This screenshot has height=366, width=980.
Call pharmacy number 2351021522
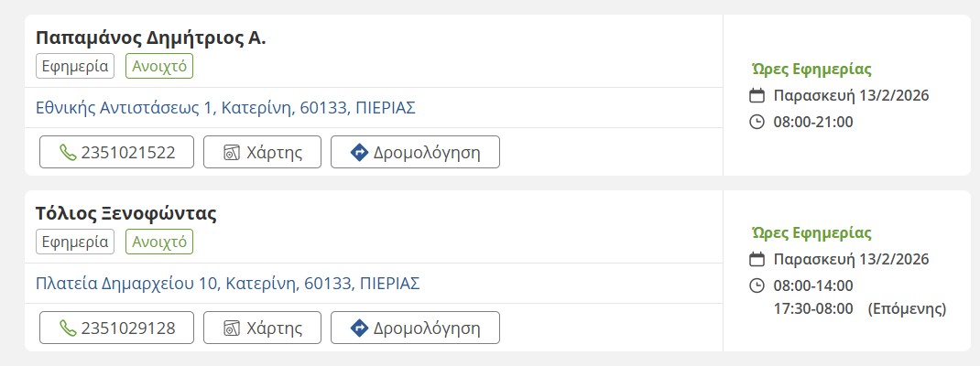pos(127,153)
